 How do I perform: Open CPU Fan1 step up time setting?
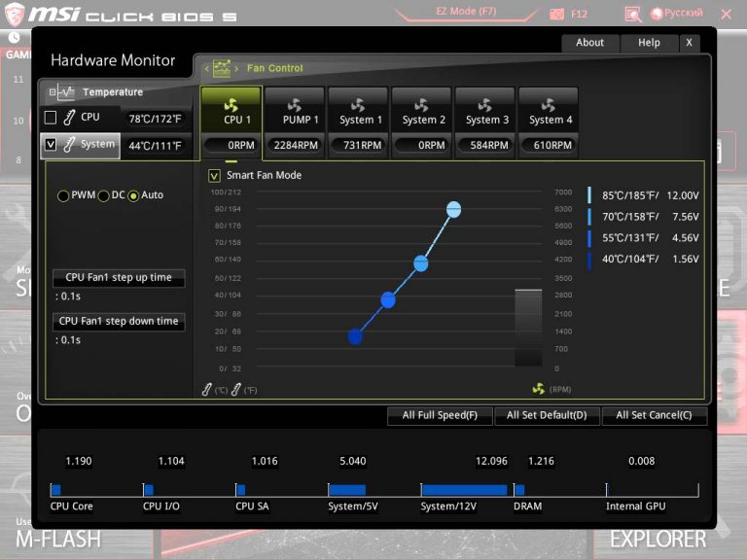(x=119, y=278)
